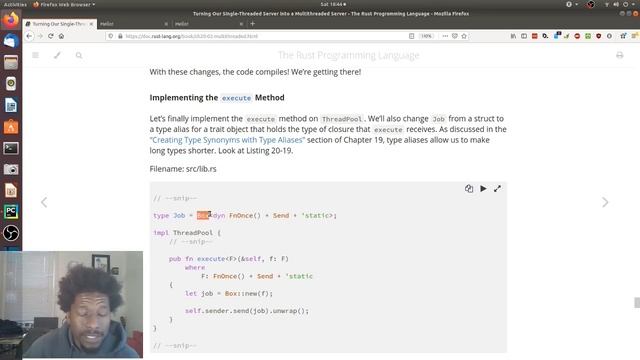The height and width of the screenshot is (360, 640).
Task: Open the Firefox Web Browser app menu
Action: coord(64,4)
